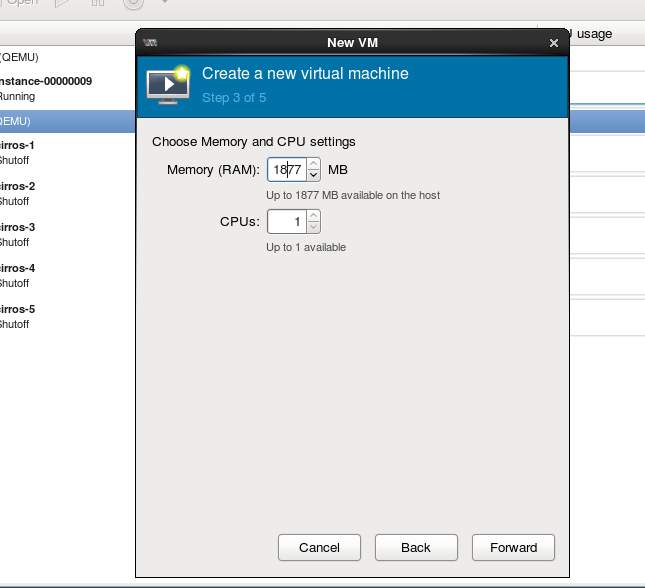This screenshot has height=588, width=645.
Task: Select the highlighted QEMU connection row
Action: (x=60, y=121)
